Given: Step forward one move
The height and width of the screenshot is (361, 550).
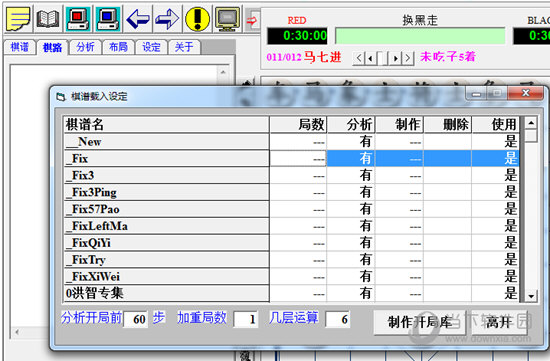Looking at the screenshot, I should [396, 58].
